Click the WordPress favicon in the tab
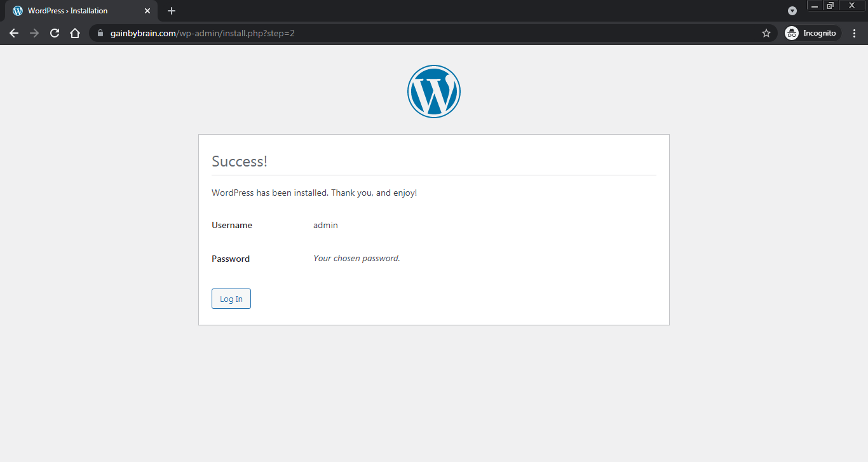The height and width of the screenshot is (462, 868). point(18,11)
